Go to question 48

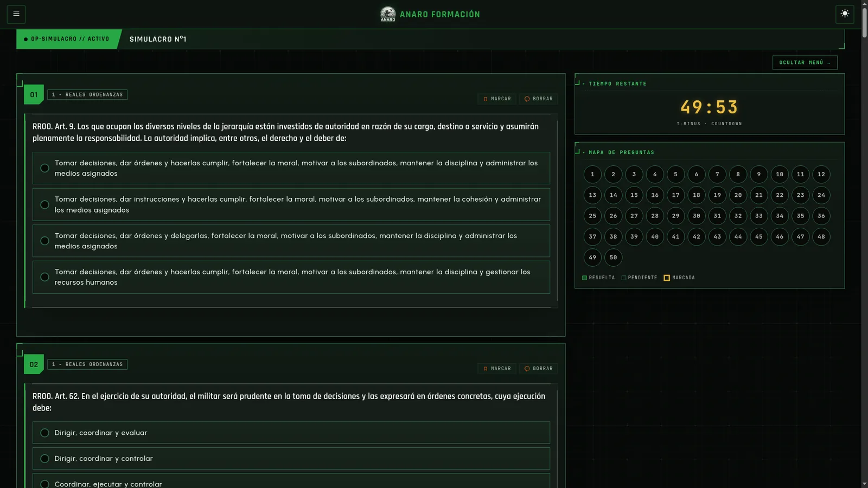coord(821,236)
